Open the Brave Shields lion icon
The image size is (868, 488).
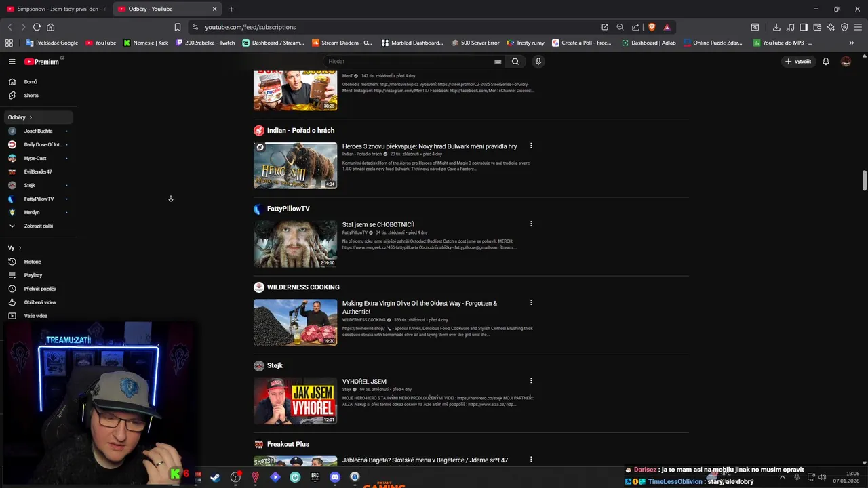click(652, 27)
